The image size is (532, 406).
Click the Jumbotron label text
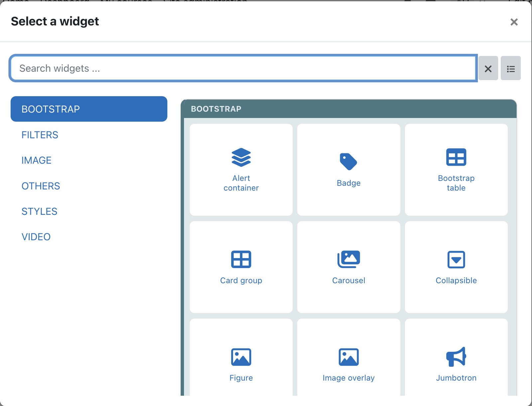(x=456, y=378)
